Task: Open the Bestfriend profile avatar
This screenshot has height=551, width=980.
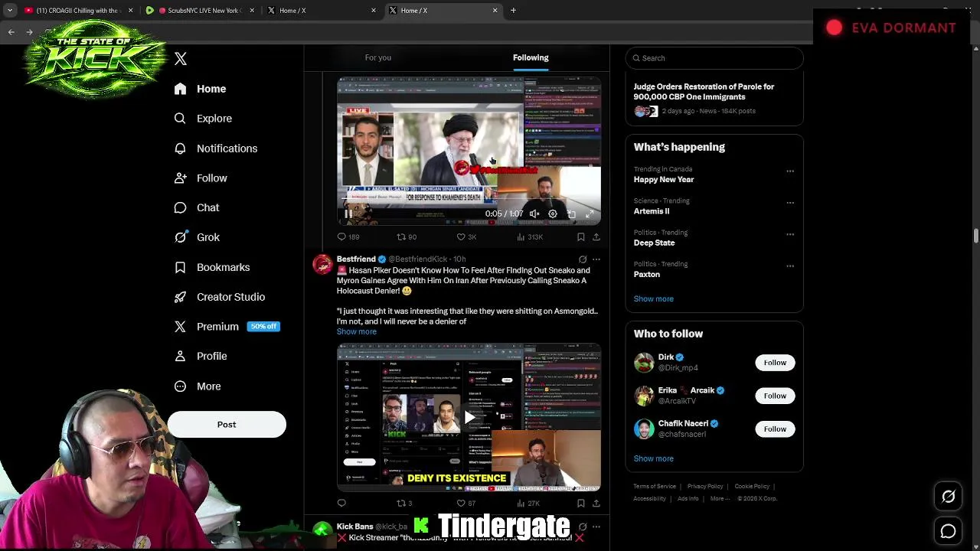Action: coord(322,265)
